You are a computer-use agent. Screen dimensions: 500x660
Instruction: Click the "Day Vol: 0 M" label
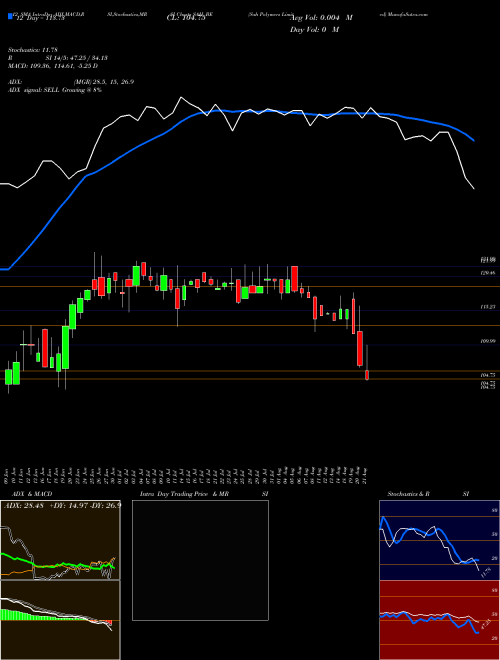tap(314, 29)
